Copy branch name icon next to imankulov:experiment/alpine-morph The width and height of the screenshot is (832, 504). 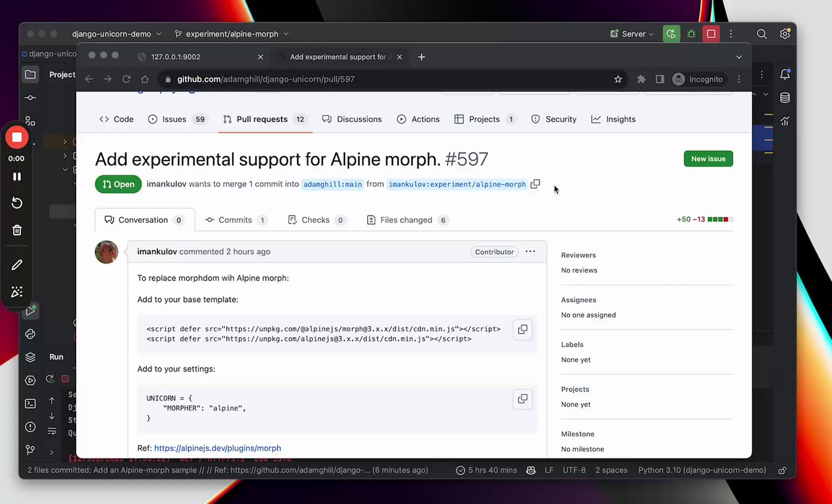[x=535, y=184]
